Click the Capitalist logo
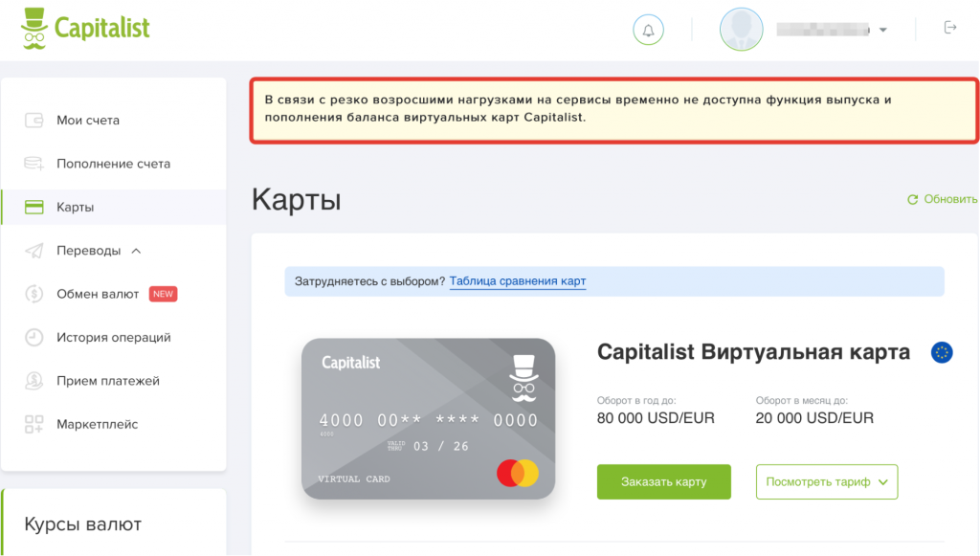Image resolution: width=980 pixels, height=556 pixels. pyautogui.click(x=85, y=28)
